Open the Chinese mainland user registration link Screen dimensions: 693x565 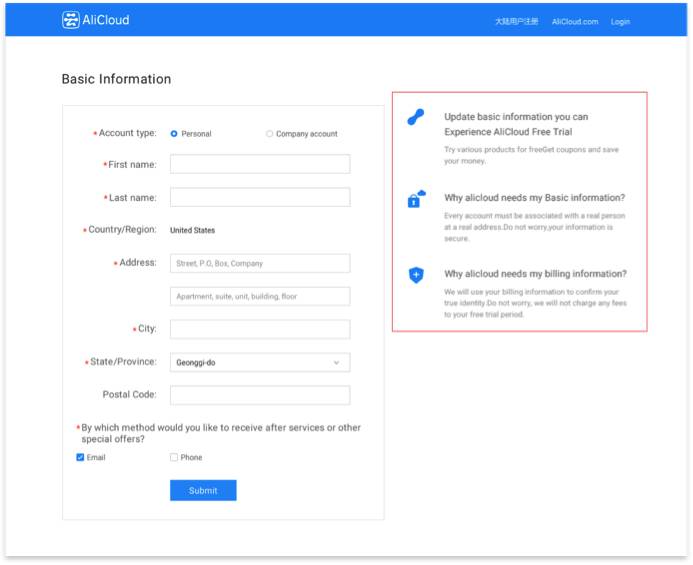pyautogui.click(x=516, y=21)
